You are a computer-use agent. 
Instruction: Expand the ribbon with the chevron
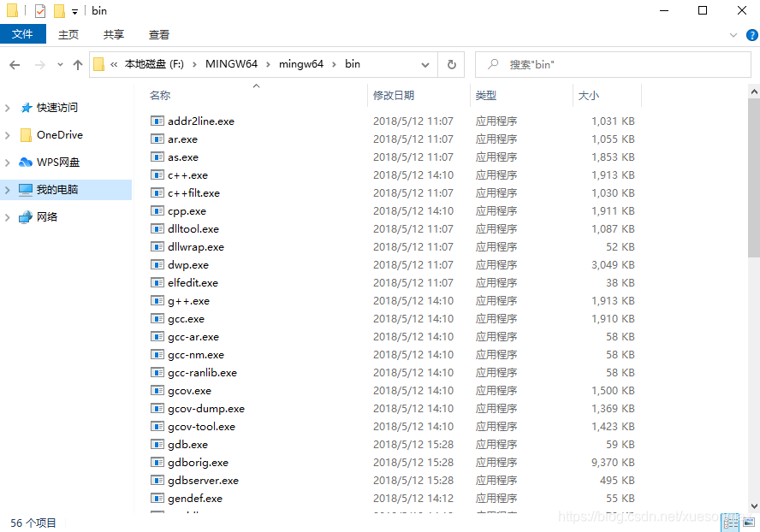click(x=733, y=35)
